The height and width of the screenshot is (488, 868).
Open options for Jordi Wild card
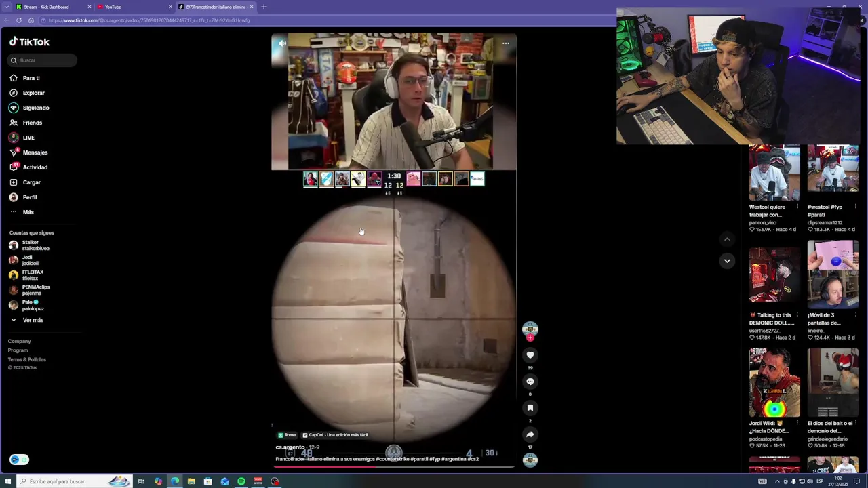pos(797,423)
